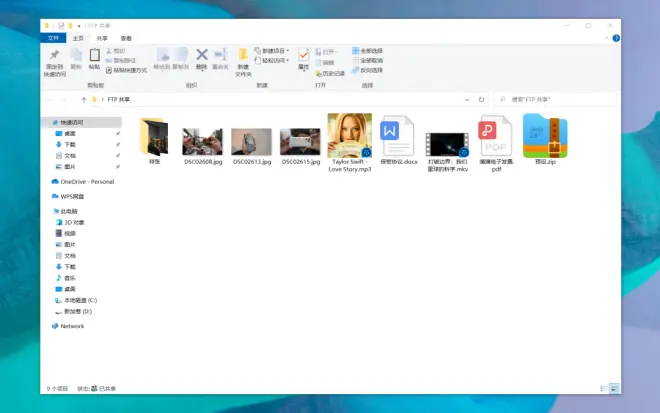Click the title bar Properties quick-access icon
Viewport: 660px width, 413px height.
pos(61,26)
